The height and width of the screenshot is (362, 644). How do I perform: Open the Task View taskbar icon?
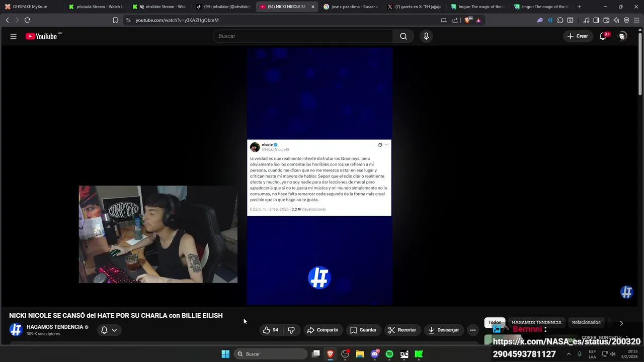[x=316, y=354]
